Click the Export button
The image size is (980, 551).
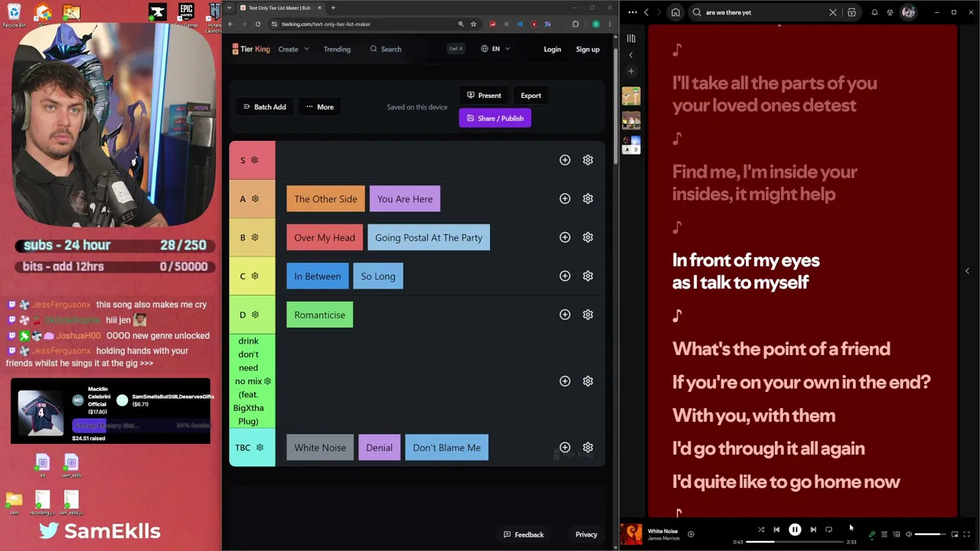pyautogui.click(x=531, y=96)
